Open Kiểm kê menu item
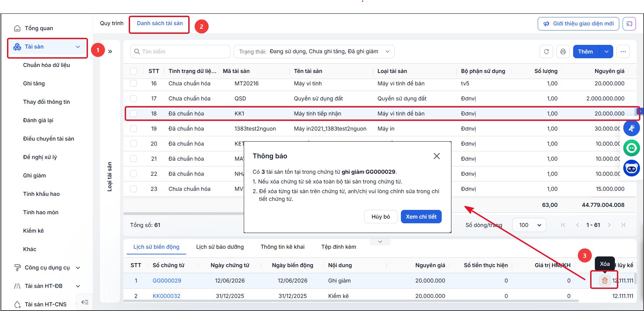 pos(33,231)
